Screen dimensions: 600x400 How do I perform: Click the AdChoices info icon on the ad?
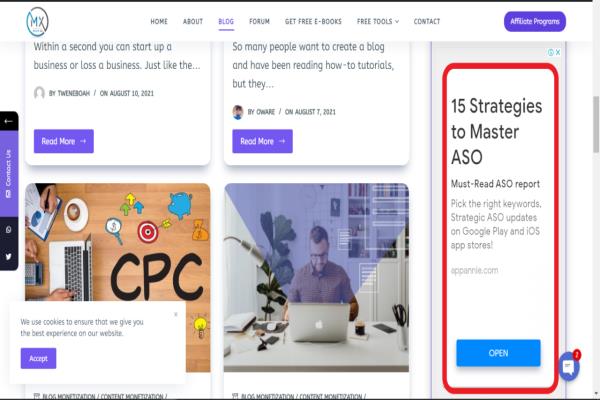pos(551,52)
